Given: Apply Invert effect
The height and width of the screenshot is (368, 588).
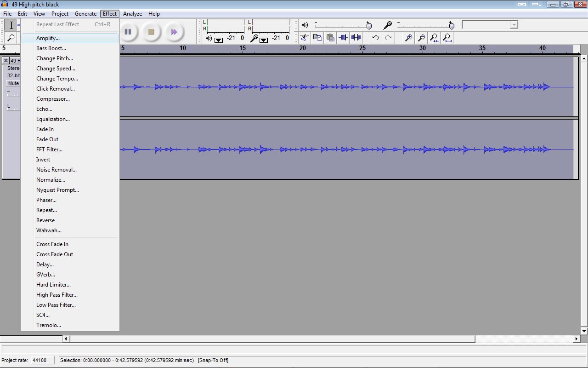Looking at the screenshot, I should point(70,160).
